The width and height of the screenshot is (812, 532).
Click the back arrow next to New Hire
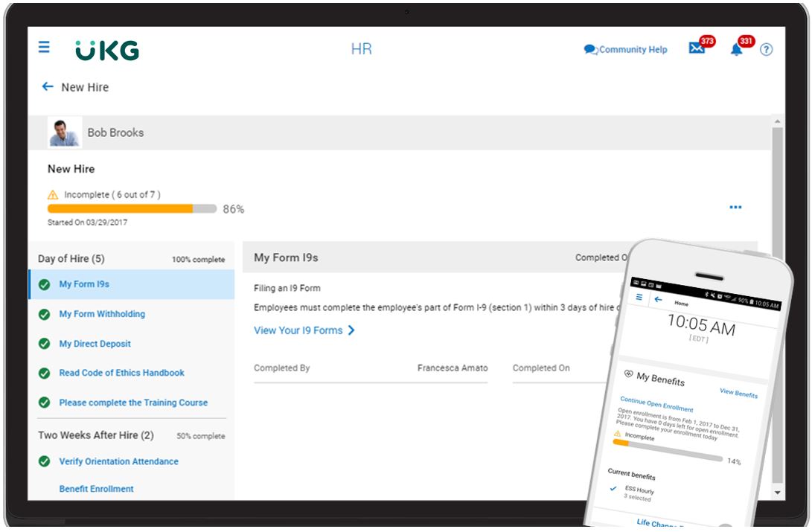coord(46,87)
